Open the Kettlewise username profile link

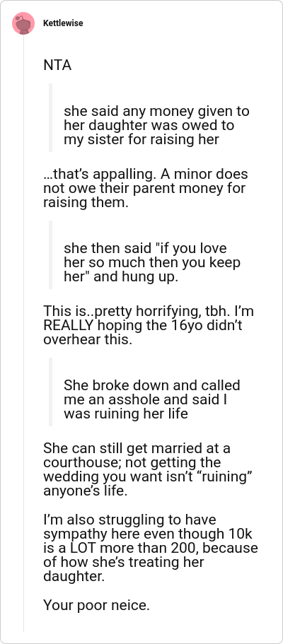coord(63,23)
